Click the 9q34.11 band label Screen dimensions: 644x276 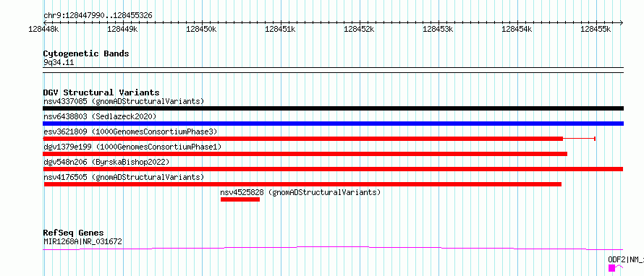pos(59,62)
